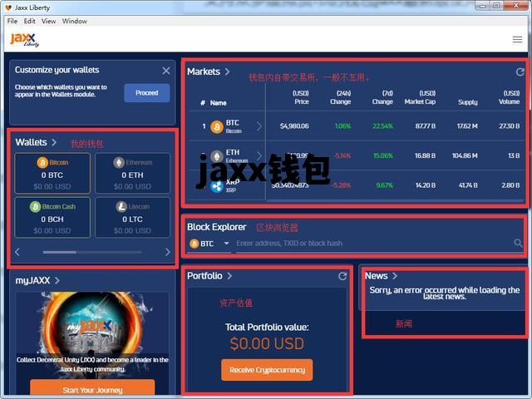Screen dimensions: 532x399
Task: Sort Markets by (7d) Change column
Action: (x=382, y=97)
